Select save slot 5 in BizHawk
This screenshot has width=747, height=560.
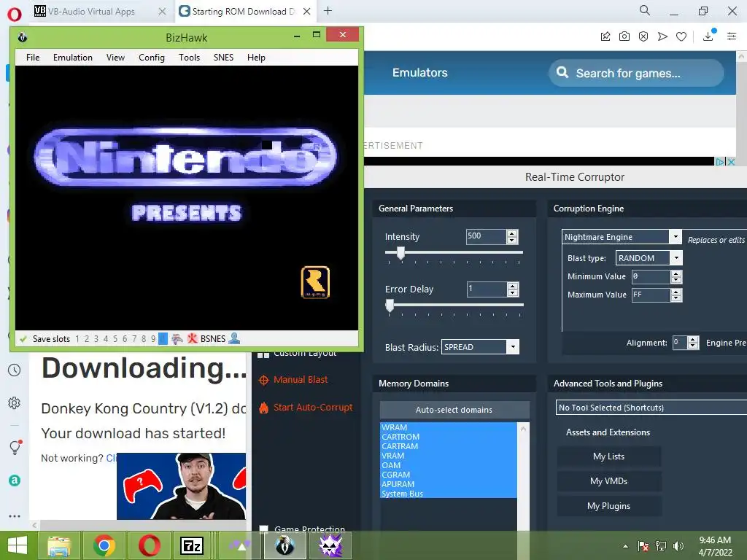point(115,339)
